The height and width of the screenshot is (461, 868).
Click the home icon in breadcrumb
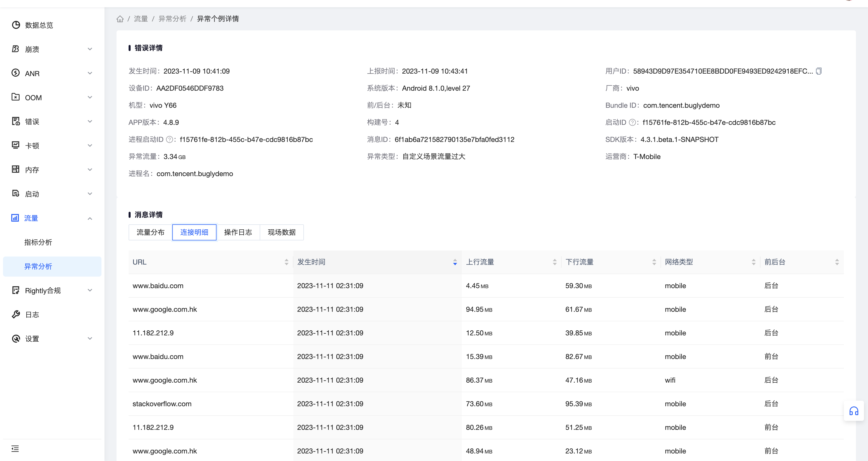pos(120,19)
